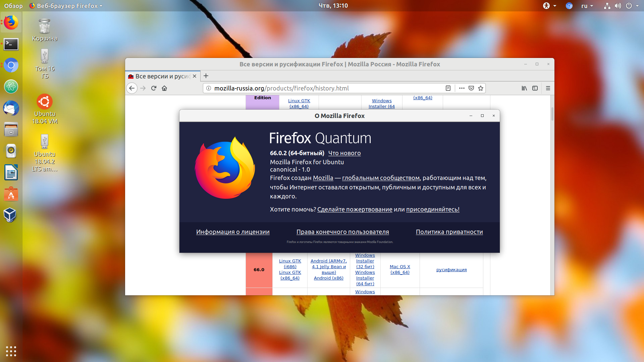Click Linux GTK (x86_64) link in Edition row
This screenshot has width=644, height=362.
299,104
